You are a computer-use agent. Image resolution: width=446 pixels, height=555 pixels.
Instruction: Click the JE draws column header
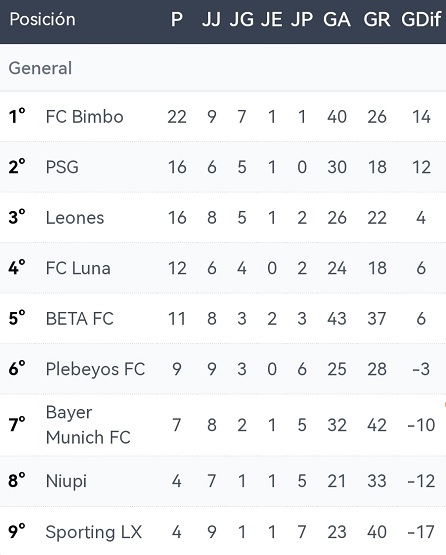pos(272,19)
